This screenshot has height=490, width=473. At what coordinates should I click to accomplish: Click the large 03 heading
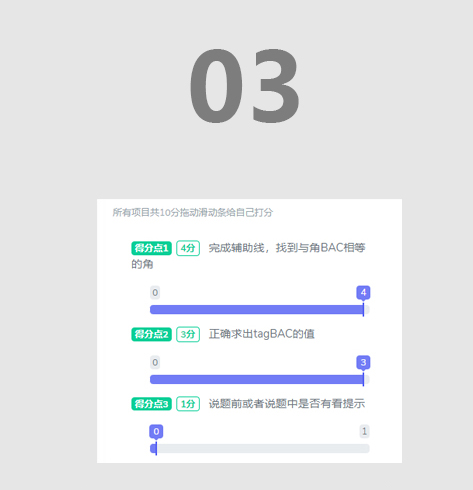click(x=244, y=86)
